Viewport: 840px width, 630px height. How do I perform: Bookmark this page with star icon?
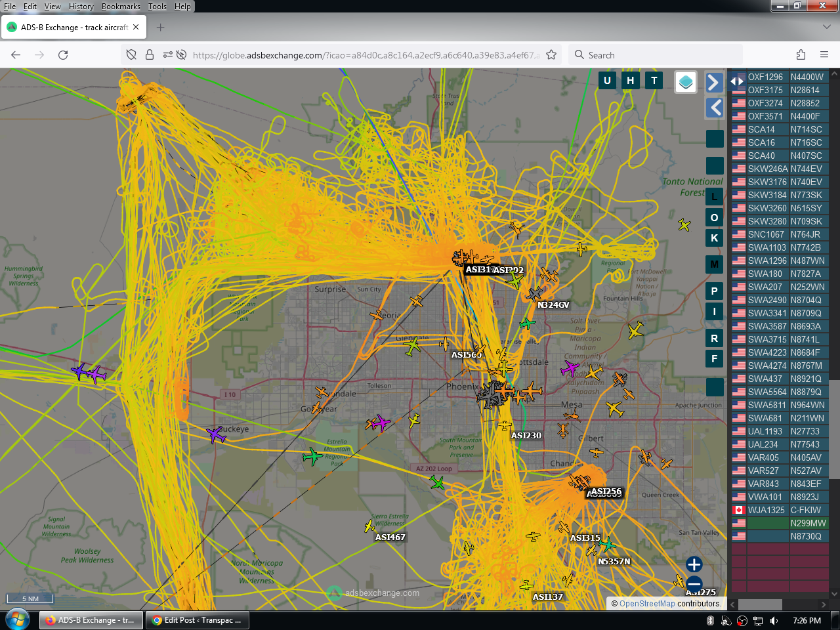pos(551,55)
